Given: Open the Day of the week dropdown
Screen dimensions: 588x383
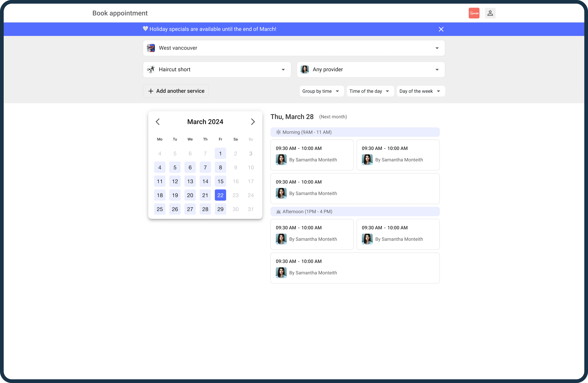Looking at the screenshot, I should click(420, 91).
